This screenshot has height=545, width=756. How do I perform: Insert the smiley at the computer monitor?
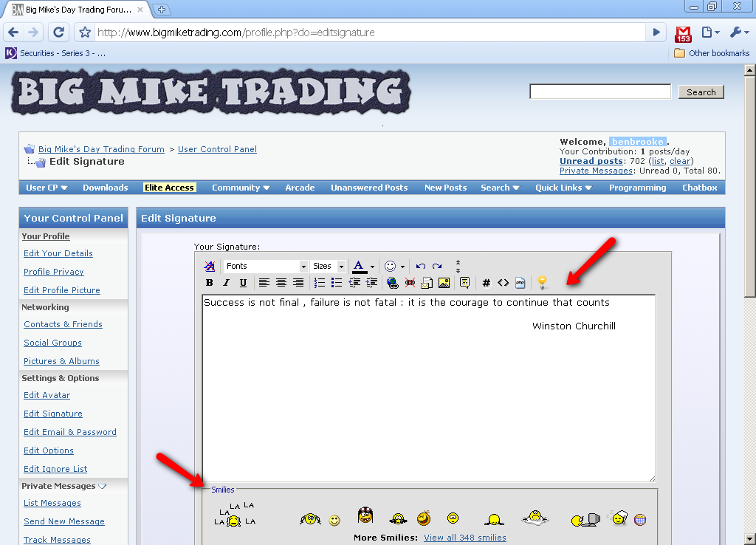coord(585,519)
